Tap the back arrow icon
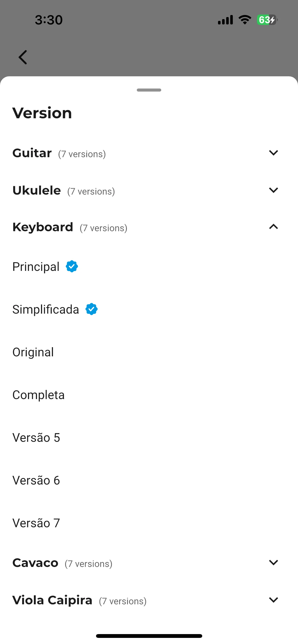This screenshot has height=644, width=298. click(23, 57)
